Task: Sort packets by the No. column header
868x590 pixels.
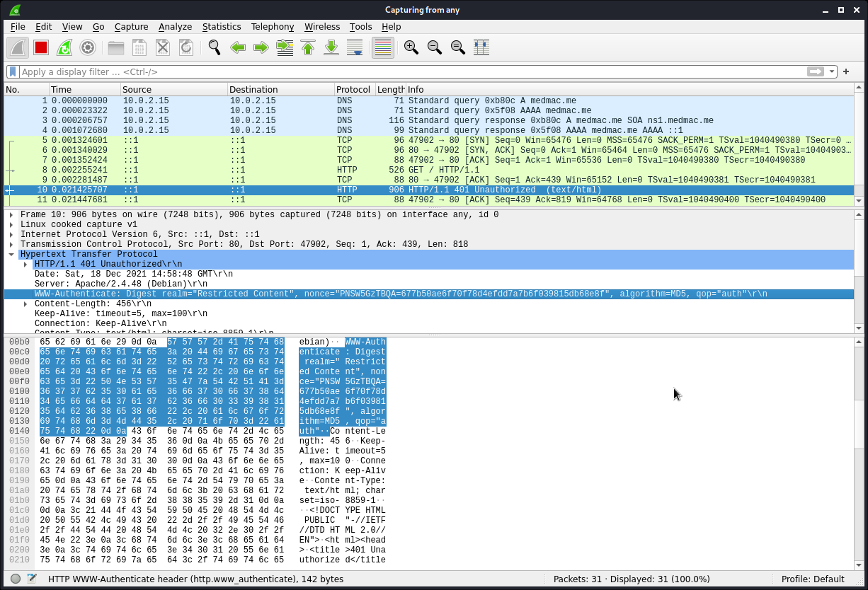Action: [x=26, y=90]
